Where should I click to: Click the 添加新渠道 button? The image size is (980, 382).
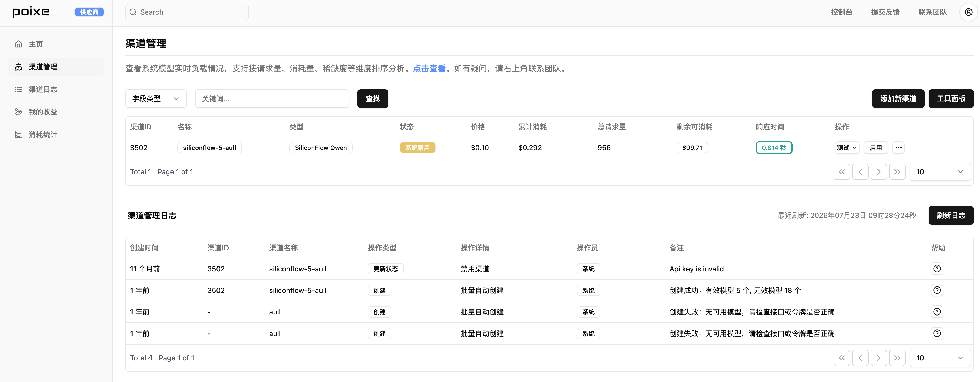(898, 99)
